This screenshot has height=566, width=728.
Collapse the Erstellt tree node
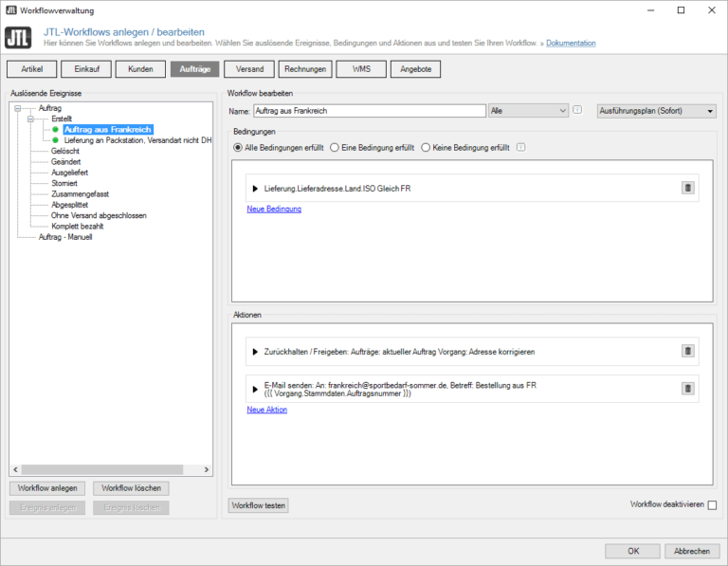(x=30, y=119)
